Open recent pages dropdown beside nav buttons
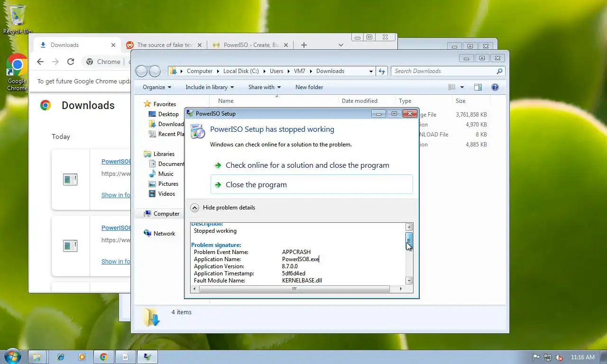607x364 pixels. click(x=164, y=71)
